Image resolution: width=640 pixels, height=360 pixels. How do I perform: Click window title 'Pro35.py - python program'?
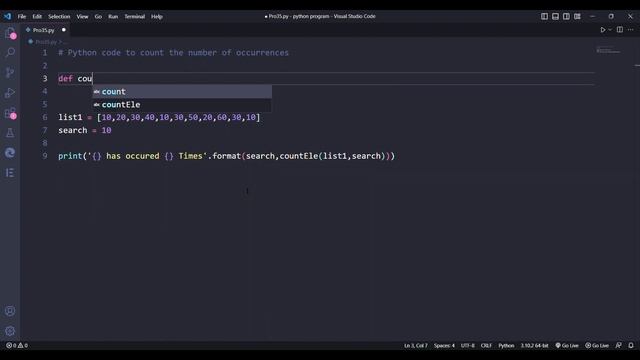click(299, 16)
